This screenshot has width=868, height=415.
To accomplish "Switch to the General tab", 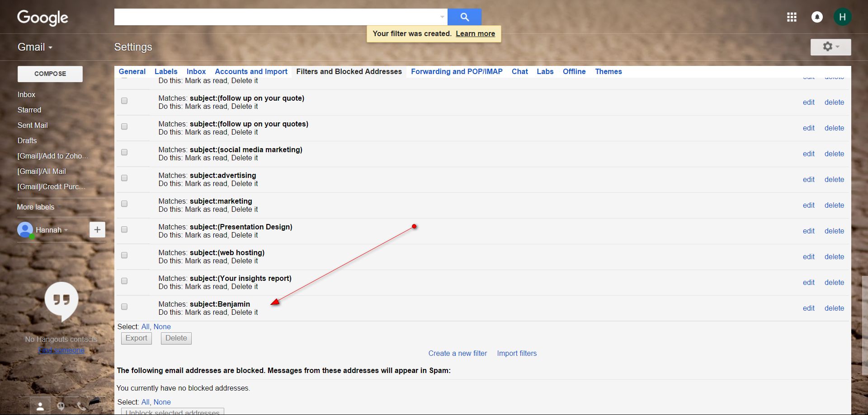I will [x=132, y=71].
